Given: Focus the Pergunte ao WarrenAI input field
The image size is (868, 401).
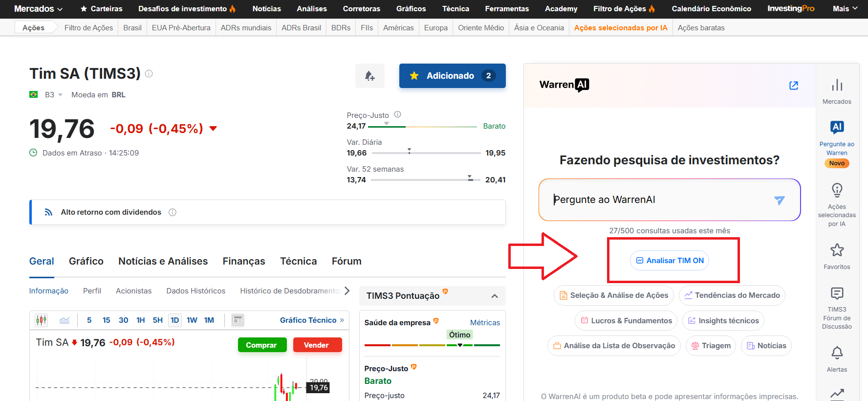Looking at the screenshot, I should point(670,200).
